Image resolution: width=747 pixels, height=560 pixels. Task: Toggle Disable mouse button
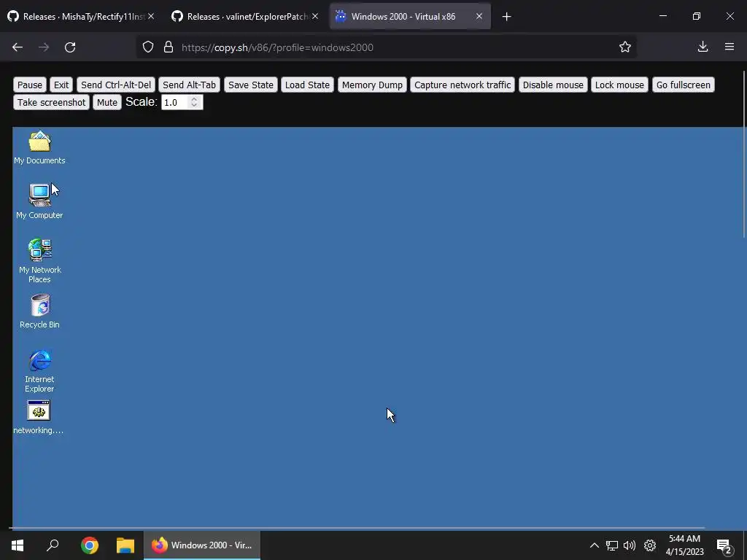[553, 85]
